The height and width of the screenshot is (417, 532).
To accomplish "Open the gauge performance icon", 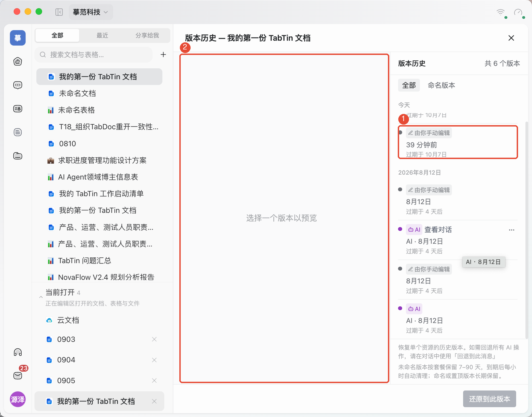I will 518,12.
